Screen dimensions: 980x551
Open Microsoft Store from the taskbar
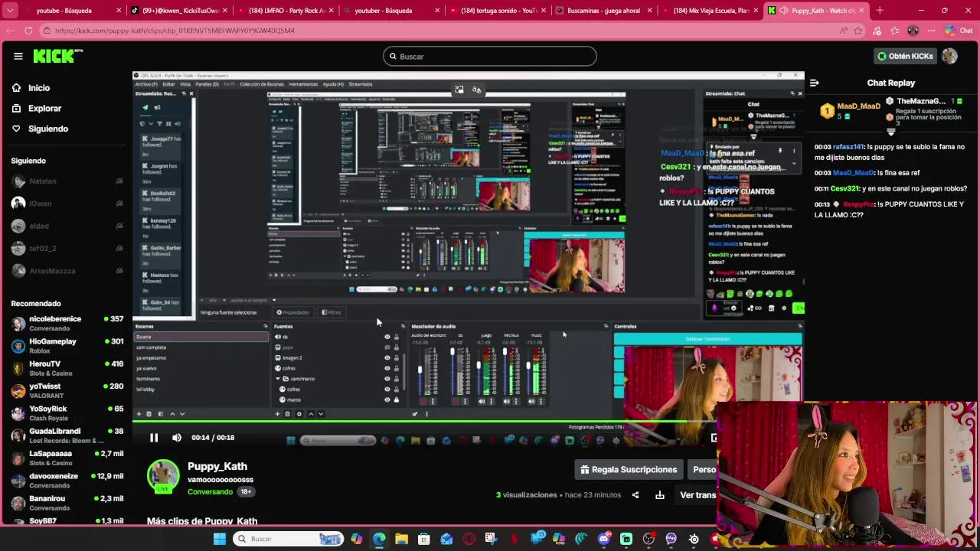click(423, 539)
